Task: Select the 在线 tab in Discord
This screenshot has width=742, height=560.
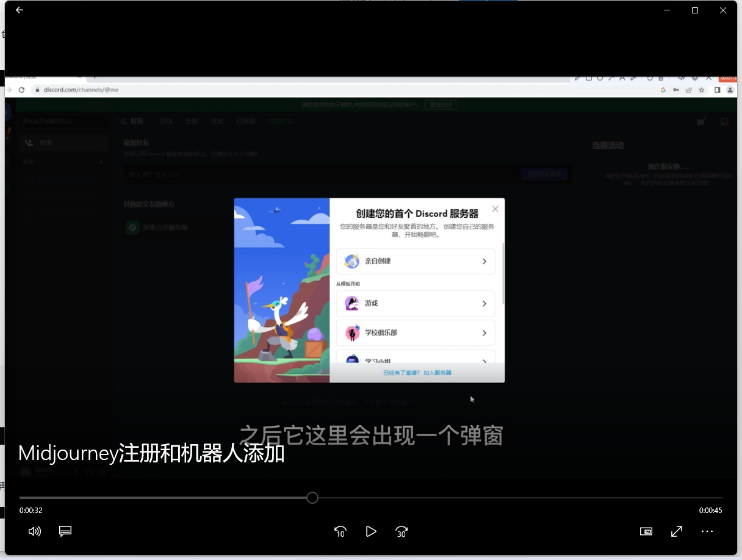Action: (165, 121)
